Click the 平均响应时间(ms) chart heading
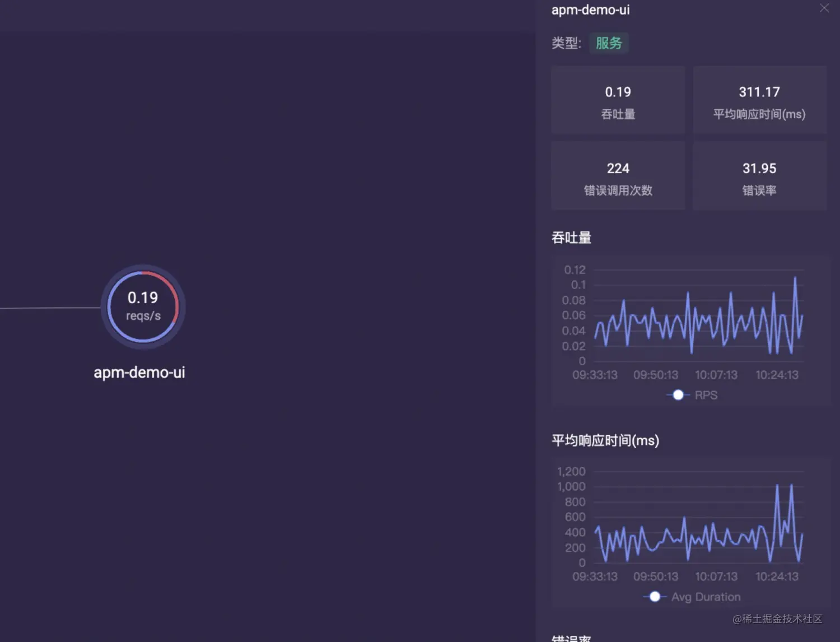The image size is (840, 642). (x=605, y=440)
